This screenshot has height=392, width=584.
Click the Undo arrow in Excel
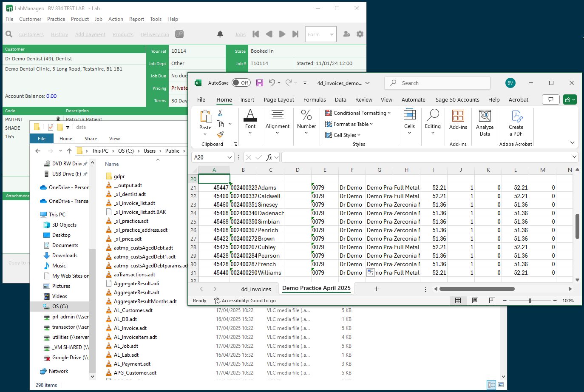tap(272, 83)
